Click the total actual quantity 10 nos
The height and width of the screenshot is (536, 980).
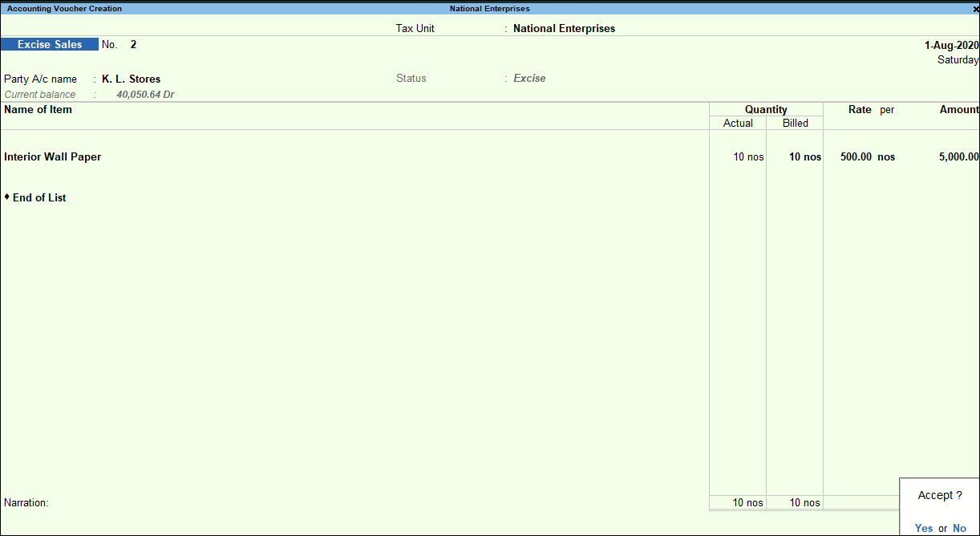click(x=748, y=503)
